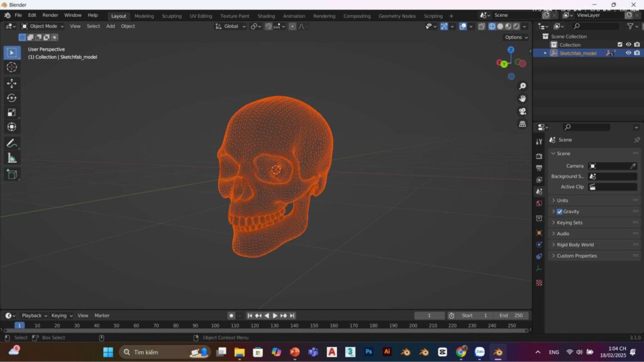The width and height of the screenshot is (644, 362).
Task: Click the Add Cube tool
Action: point(11,174)
